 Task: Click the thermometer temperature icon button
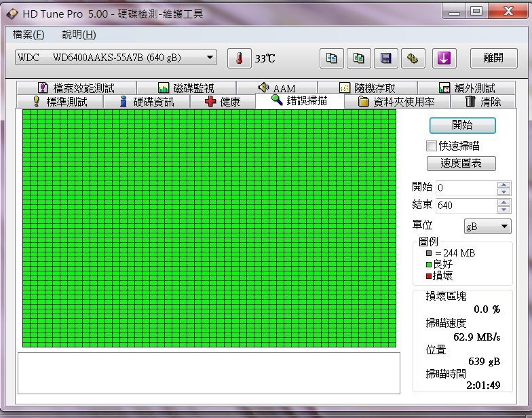(x=239, y=58)
